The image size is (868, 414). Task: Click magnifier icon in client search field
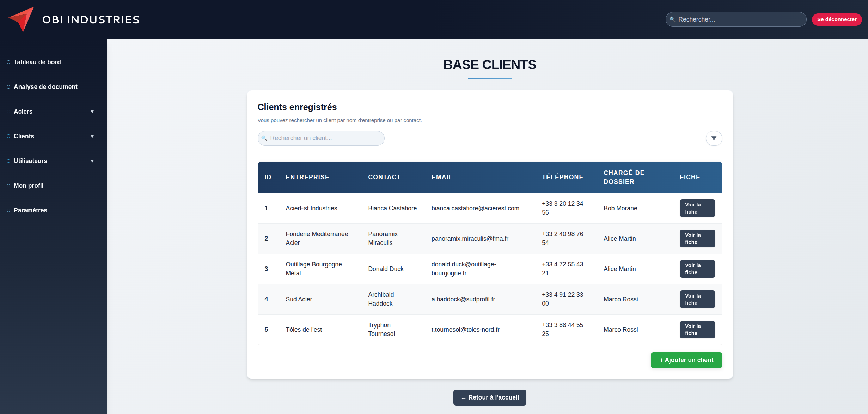[x=264, y=138]
